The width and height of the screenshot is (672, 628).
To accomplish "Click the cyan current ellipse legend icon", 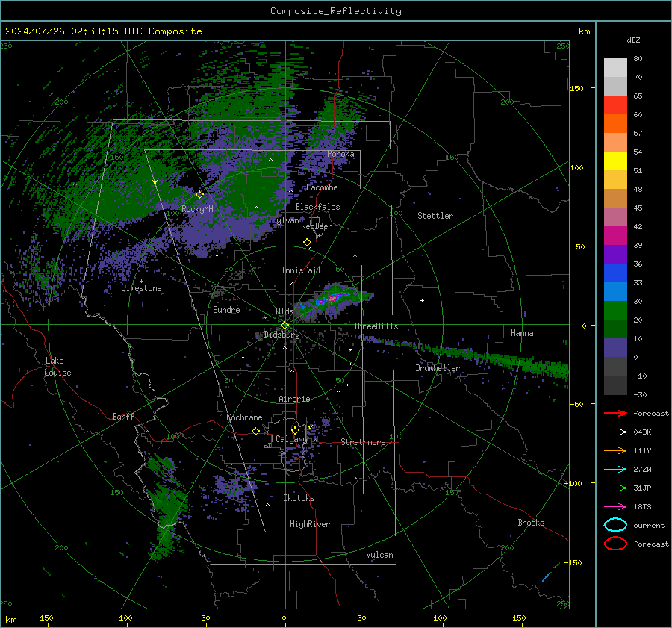I will 615,525.
